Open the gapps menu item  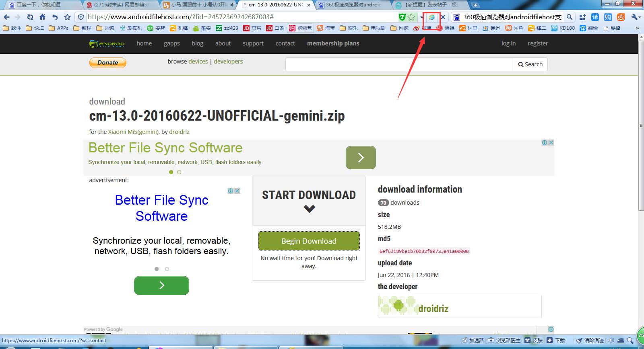tap(171, 43)
